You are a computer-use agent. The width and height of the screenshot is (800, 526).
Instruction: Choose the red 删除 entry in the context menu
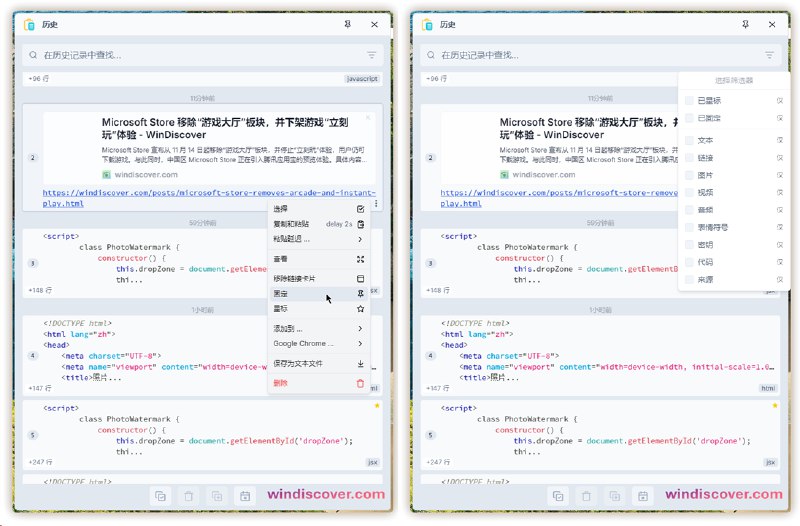(318, 383)
